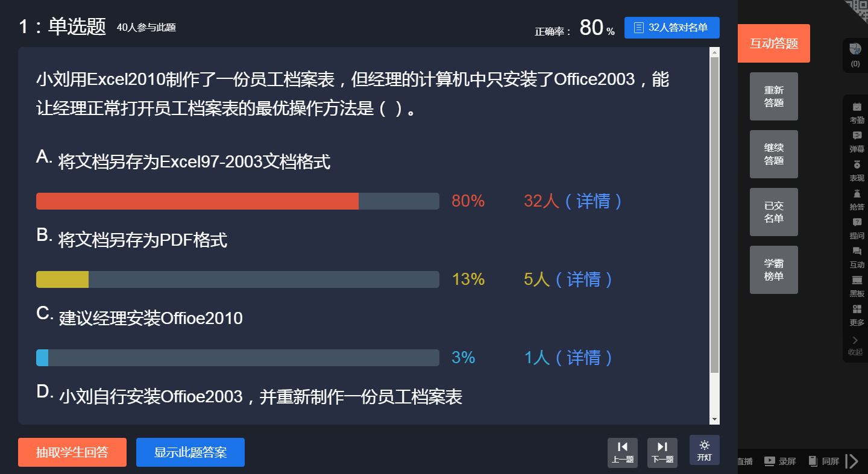Expand the bottom bar arrow at right edge

[x=852, y=461]
